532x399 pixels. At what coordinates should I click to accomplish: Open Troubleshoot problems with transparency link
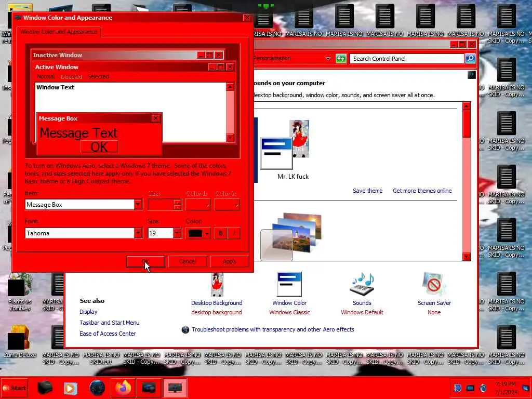coord(273,329)
